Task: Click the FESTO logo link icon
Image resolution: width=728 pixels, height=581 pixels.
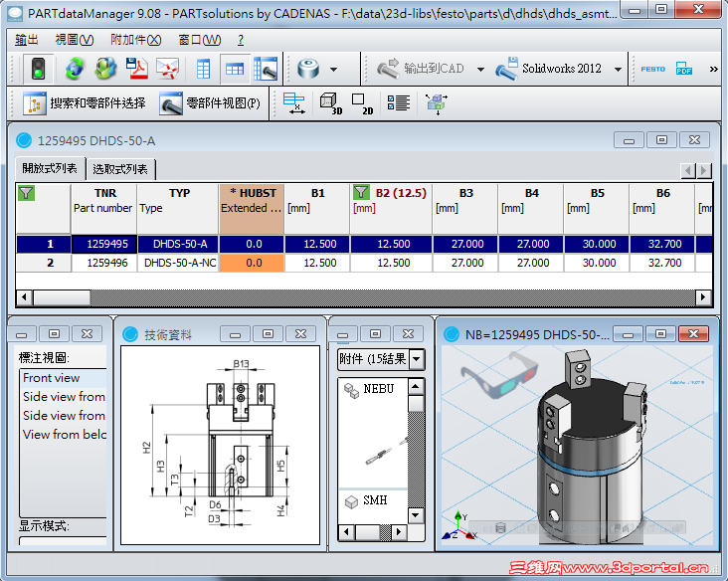Action: click(x=652, y=70)
